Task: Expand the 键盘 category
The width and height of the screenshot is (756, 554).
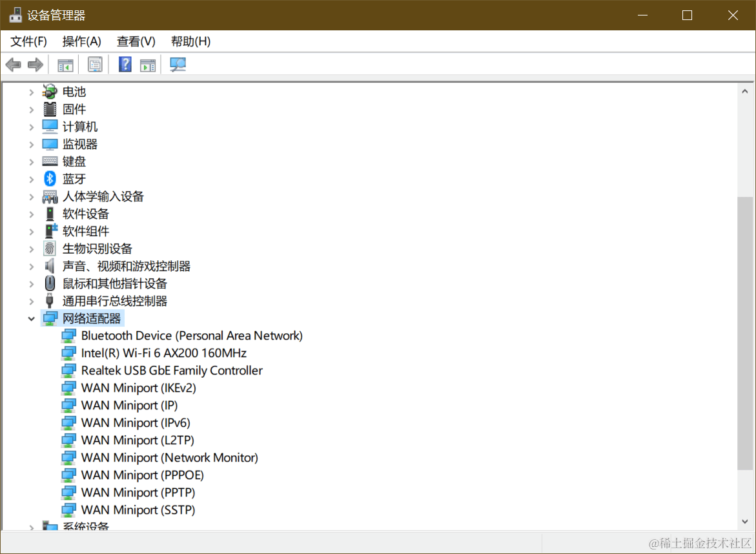Action: click(x=32, y=161)
